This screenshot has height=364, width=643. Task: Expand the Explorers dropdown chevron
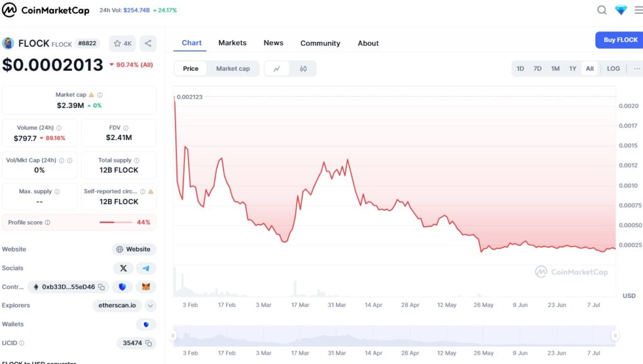pos(150,306)
